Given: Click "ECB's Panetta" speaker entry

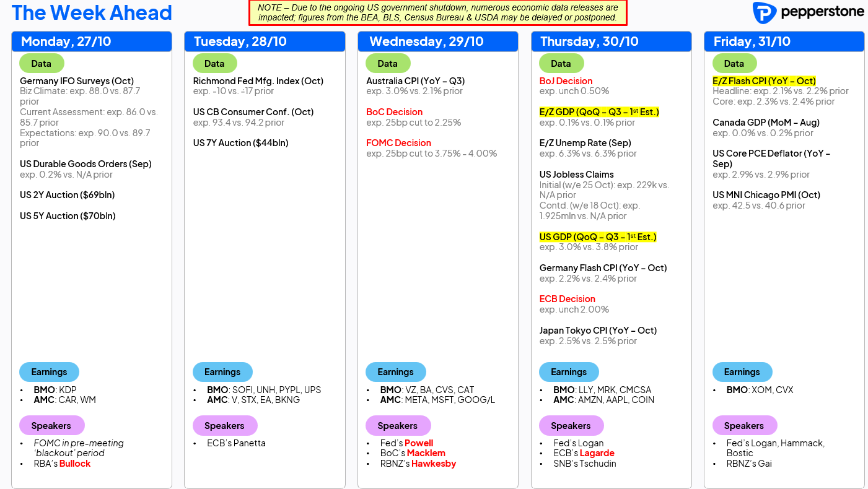Looking at the screenshot, I should (x=237, y=443).
